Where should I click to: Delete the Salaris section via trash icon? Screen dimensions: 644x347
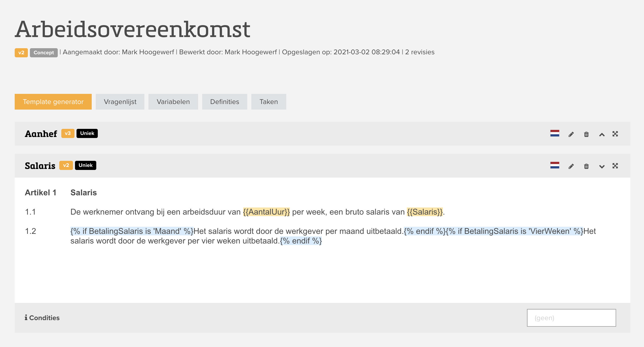pyautogui.click(x=586, y=166)
